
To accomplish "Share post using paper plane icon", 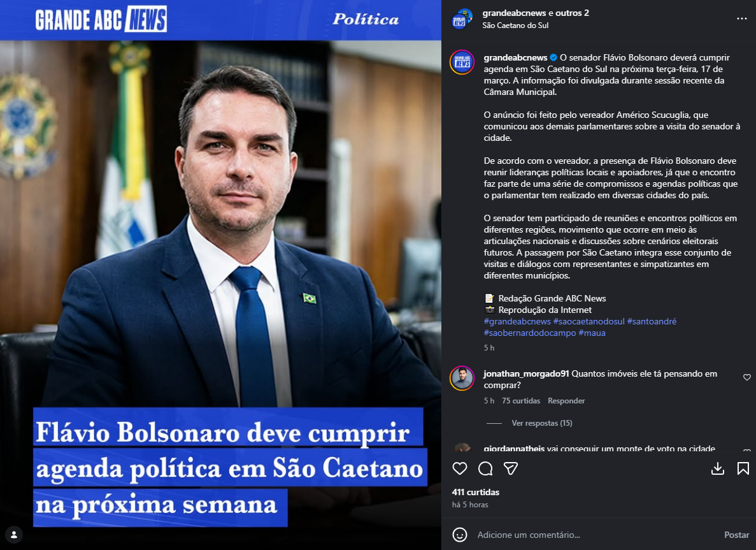I will (511, 468).
